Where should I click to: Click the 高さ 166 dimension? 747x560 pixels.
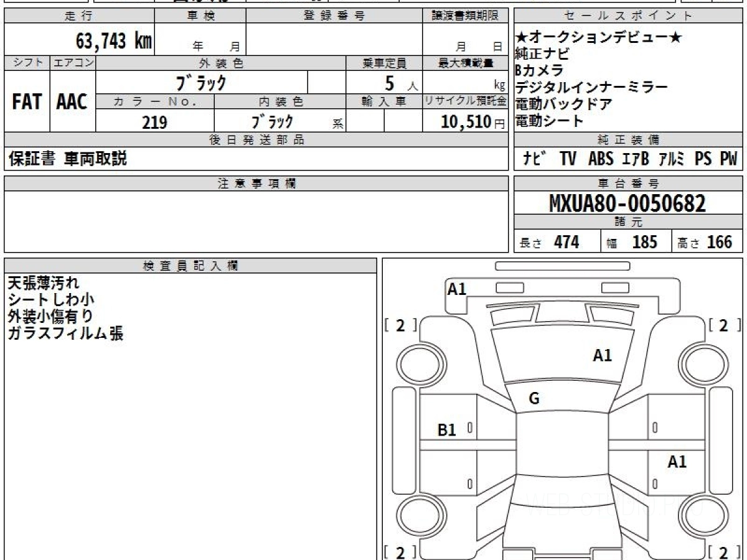705,242
